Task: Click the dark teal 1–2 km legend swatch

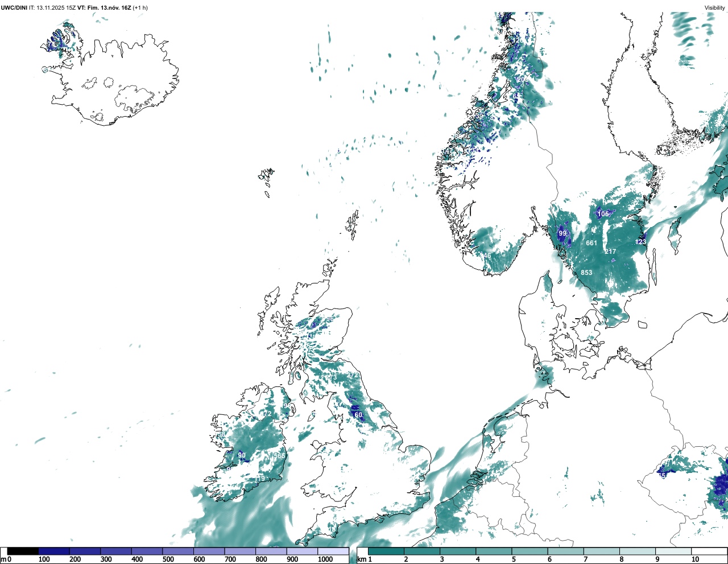Action: point(386,551)
